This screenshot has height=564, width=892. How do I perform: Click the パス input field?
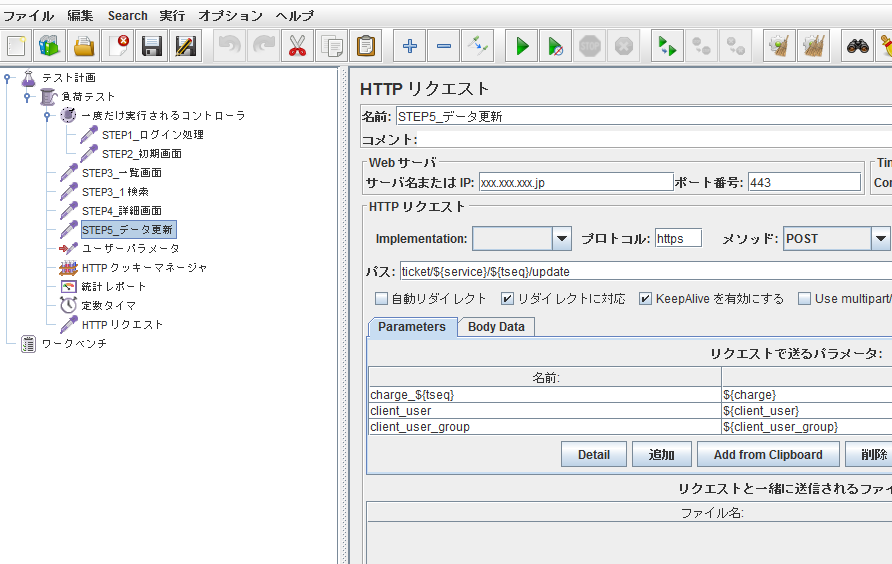pos(646,271)
